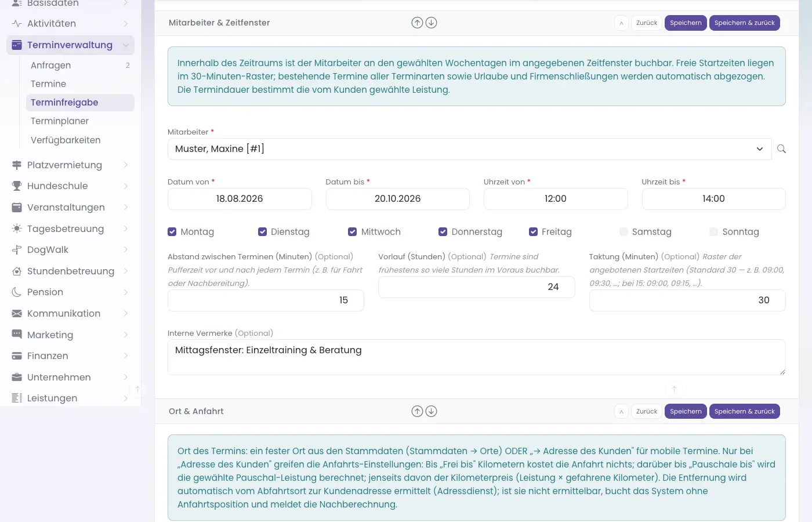Click the Terminverwaltung calendar icon
Viewport: 812px width, 522px height.
(17, 45)
